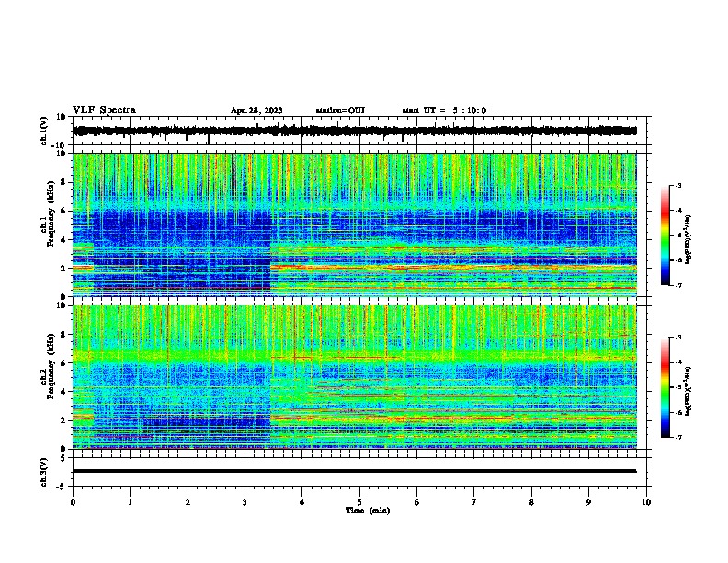This screenshot has width=728, height=563.
Task: Select the ch.1 "Frequency (kHz)" axis label
Action: pyautogui.click(x=51, y=213)
